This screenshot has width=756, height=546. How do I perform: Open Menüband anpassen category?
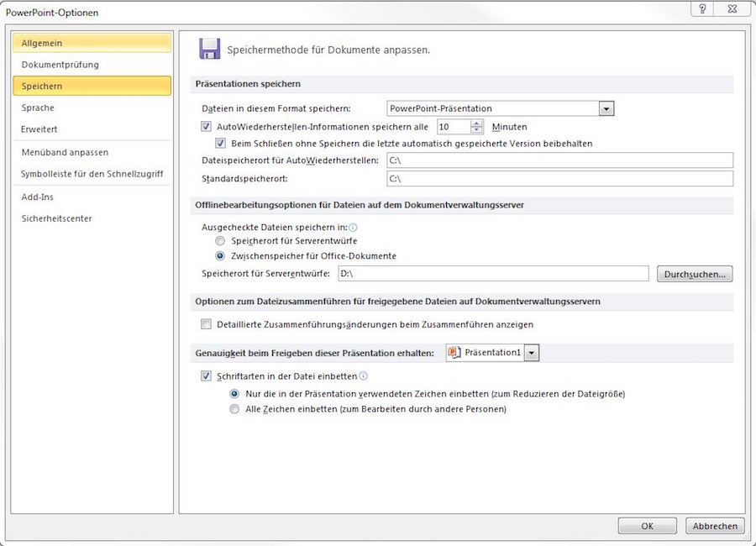coord(92,152)
